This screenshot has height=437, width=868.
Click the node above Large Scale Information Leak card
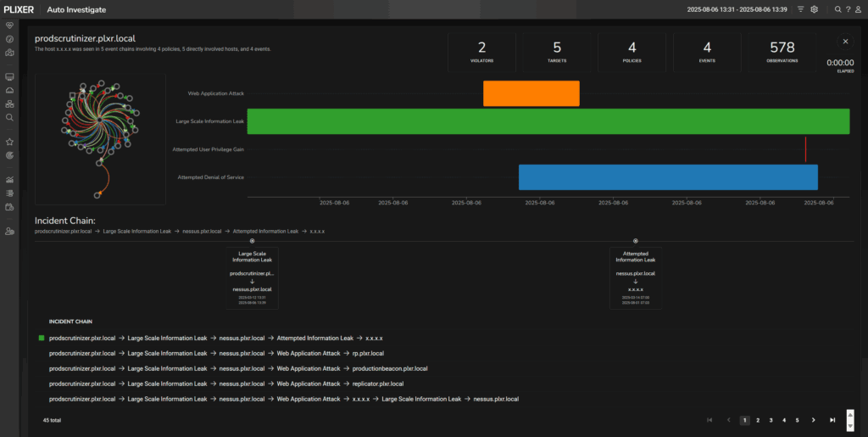[252, 241]
